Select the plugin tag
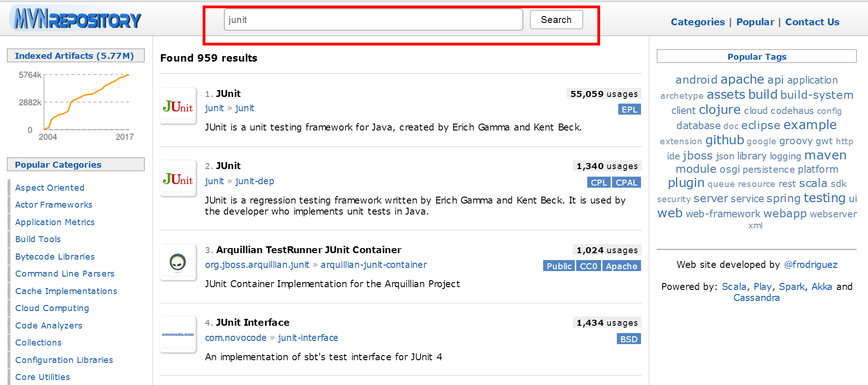This screenshot has width=868, height=385. coord(686,183)
